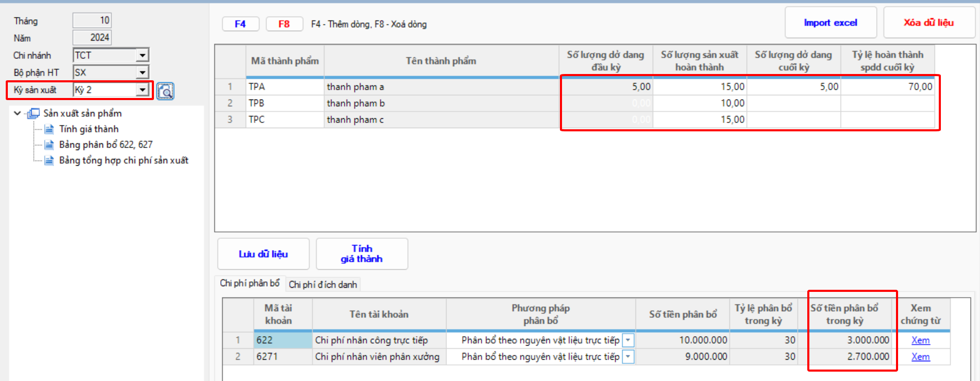Click the Bảng tổng hợp chi phí icon

(x=49, y=160)
